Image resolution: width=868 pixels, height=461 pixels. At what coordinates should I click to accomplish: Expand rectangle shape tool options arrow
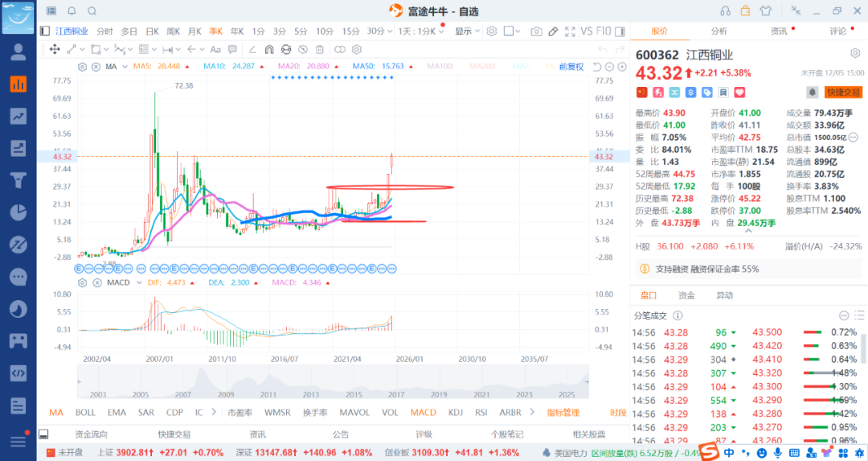[106, 49]
